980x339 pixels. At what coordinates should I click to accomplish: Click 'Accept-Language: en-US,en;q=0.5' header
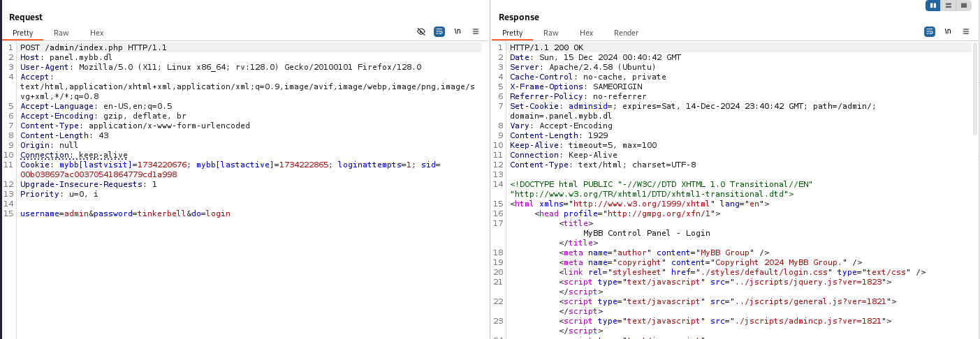96,106
